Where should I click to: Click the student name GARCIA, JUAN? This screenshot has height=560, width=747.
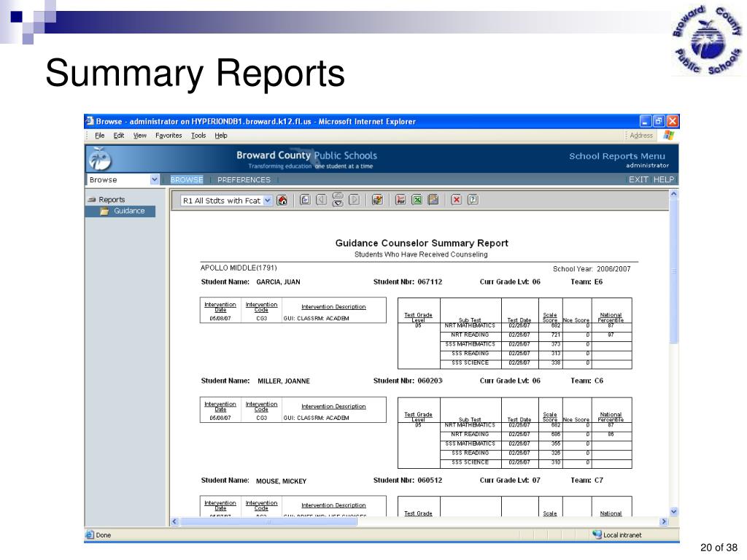click(x=278, y=282)
